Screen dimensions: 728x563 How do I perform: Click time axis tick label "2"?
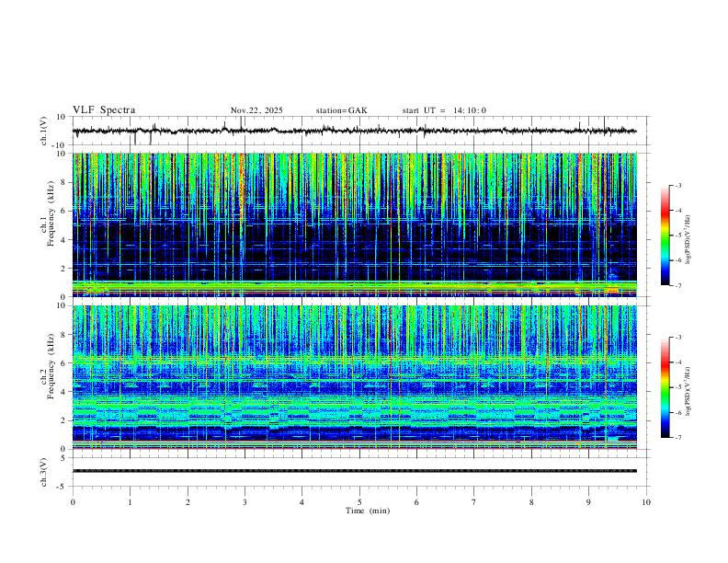point(188,502)
